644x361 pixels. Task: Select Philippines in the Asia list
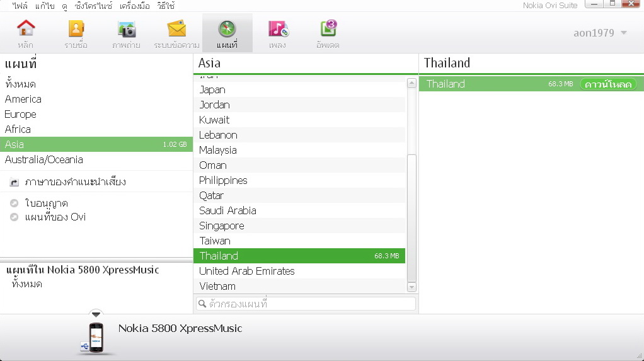[299, 180]
